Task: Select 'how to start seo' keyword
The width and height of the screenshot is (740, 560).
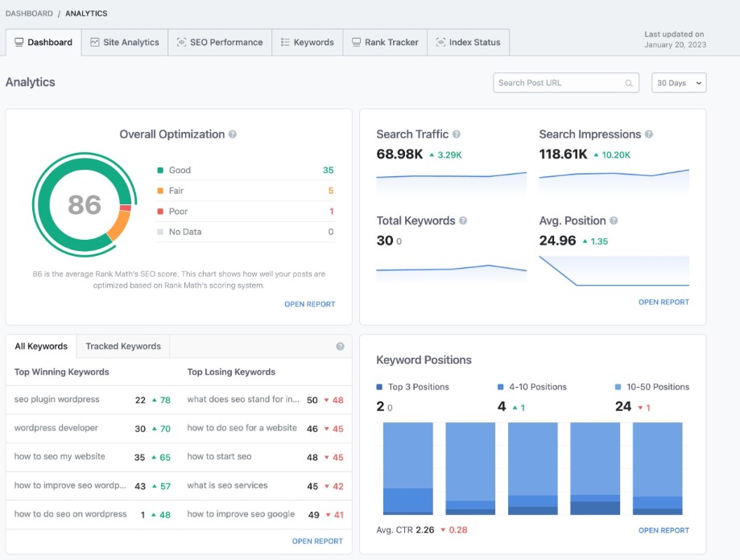Action: pos(220,457)
